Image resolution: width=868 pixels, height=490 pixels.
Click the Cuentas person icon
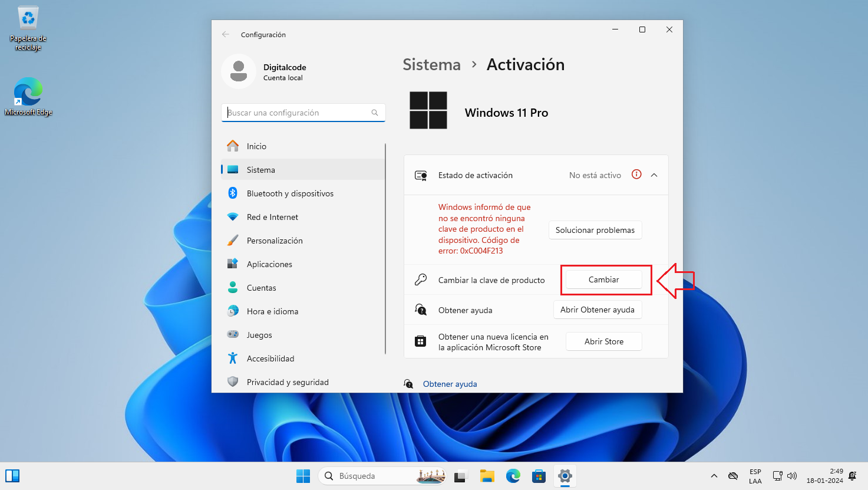click(233, 288)
